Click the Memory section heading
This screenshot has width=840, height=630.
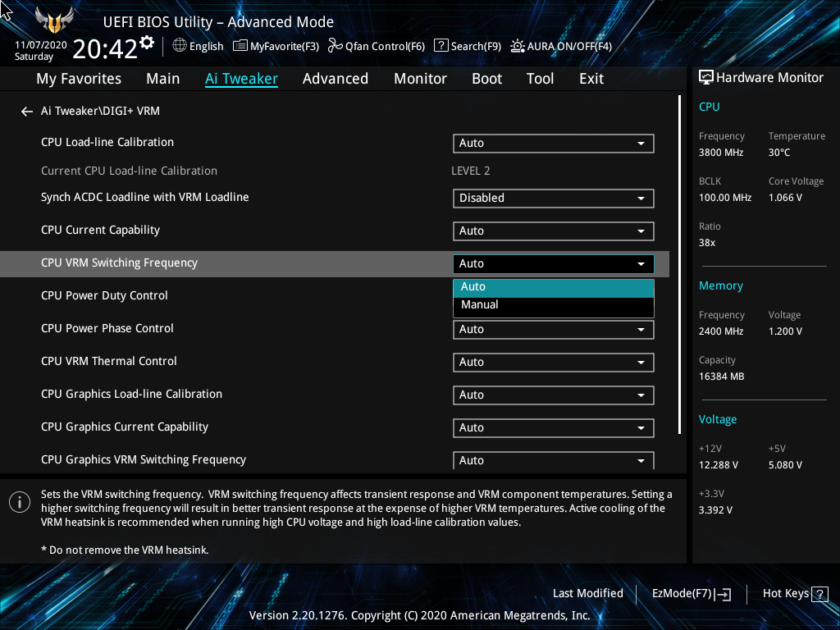pos(720,286)
